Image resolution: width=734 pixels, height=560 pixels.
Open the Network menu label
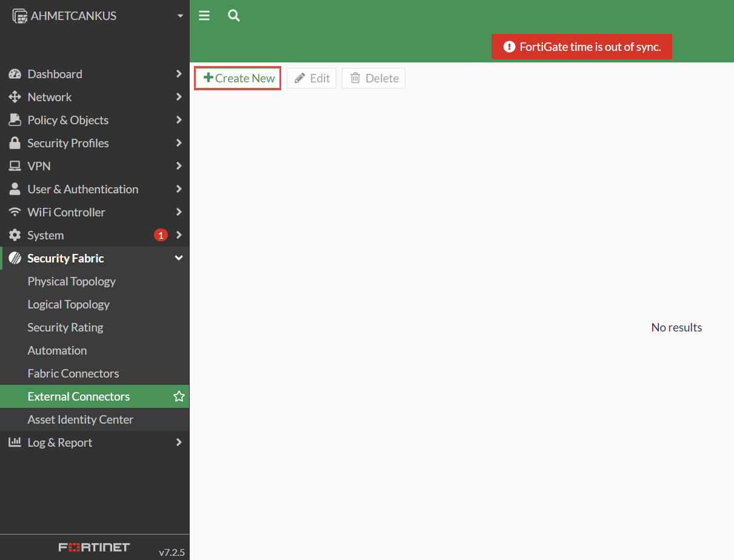click(x=50, y=97)
